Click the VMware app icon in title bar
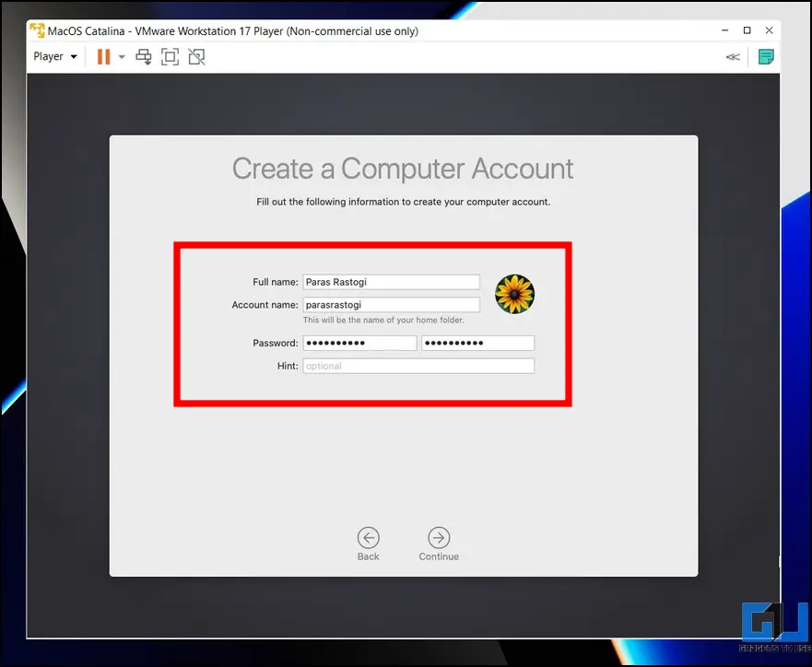 point(37,30)
